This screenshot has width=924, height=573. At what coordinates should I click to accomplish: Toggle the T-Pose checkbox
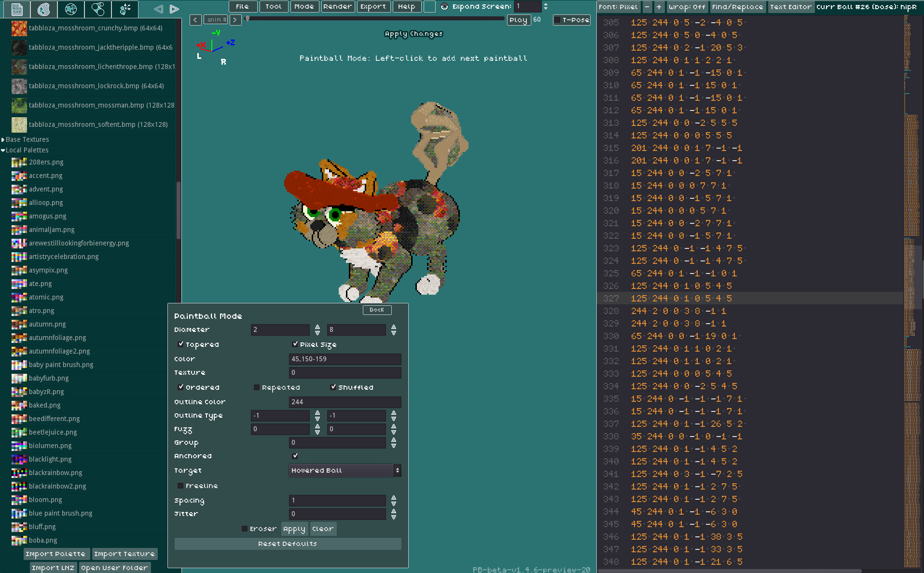click(x=557, y=20)
